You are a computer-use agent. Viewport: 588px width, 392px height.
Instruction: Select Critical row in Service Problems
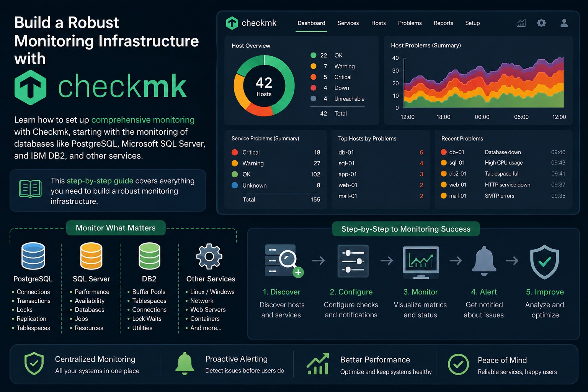pos(276,152)
